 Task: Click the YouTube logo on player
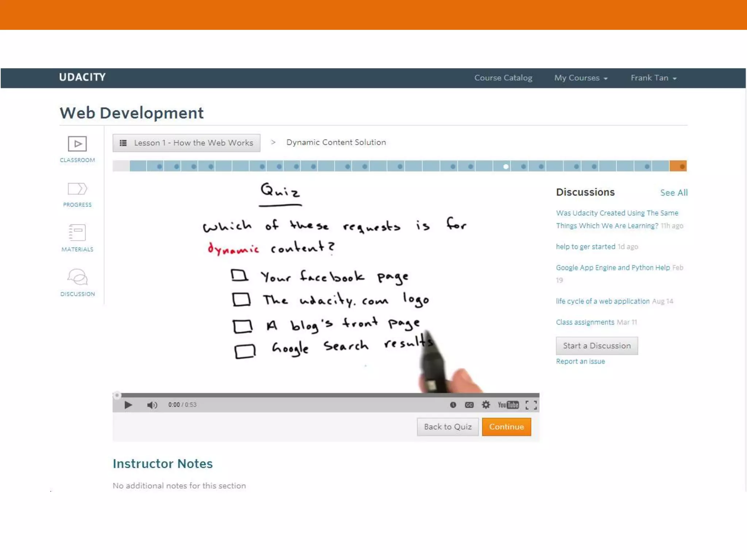tap(508, 405)
